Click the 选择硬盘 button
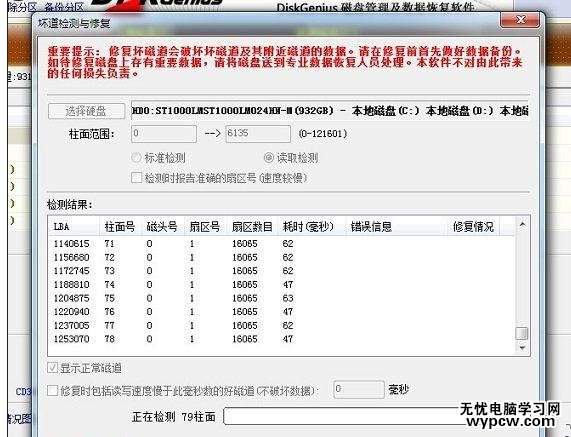The image size is (571, 437). (86, 111)
